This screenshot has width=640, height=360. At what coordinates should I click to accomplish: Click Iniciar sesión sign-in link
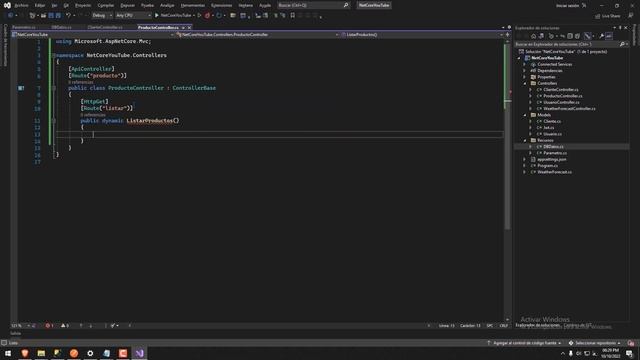[567, 6]
